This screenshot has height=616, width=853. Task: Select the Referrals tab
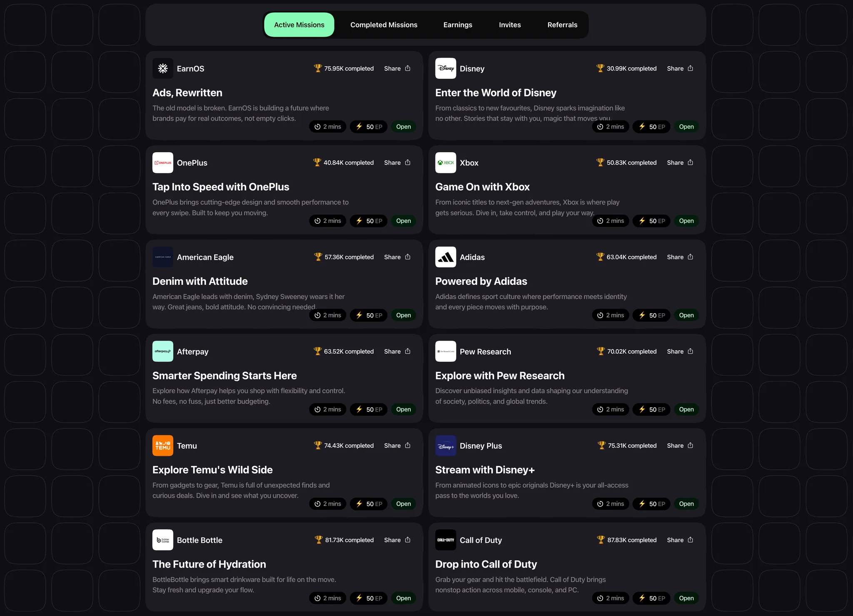[562, 25]
